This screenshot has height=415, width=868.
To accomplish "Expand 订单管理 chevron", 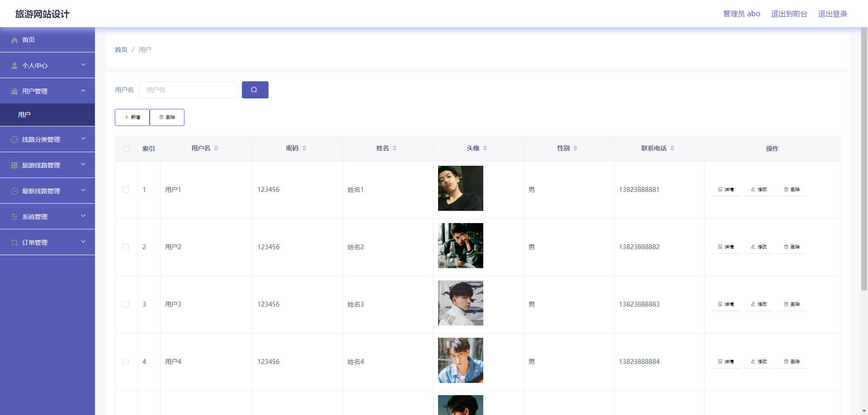I will click(x=83, y=242).
